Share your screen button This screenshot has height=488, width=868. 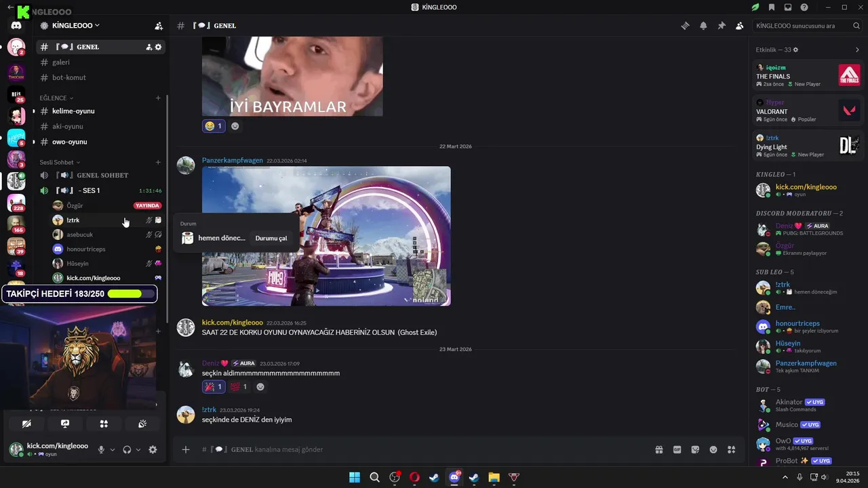(x=65, y=424)
